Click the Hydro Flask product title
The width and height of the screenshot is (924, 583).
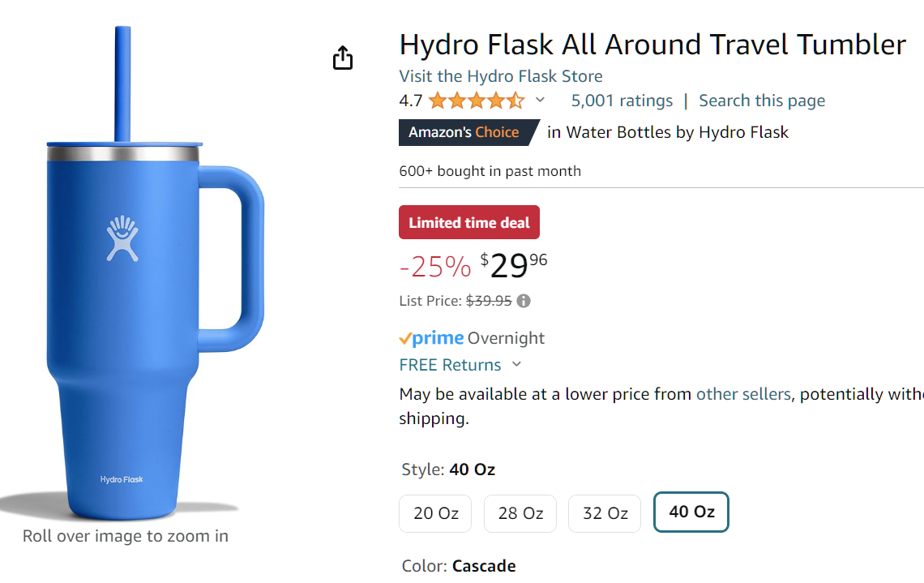(x=652, y=44)
